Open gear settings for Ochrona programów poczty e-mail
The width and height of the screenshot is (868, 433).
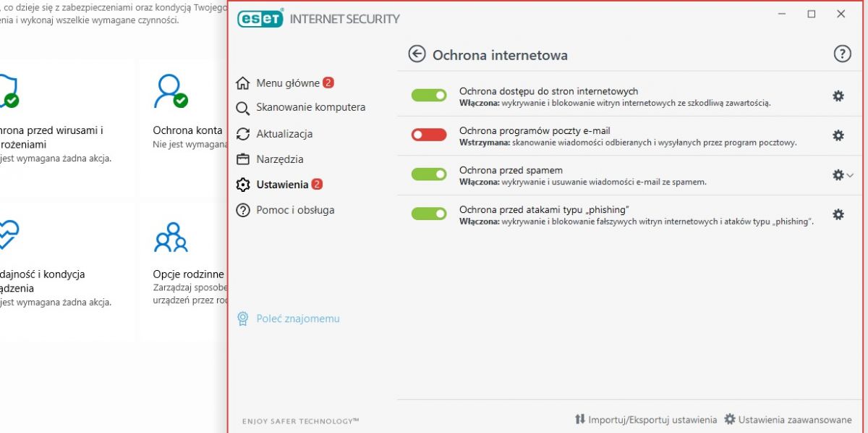838,135
